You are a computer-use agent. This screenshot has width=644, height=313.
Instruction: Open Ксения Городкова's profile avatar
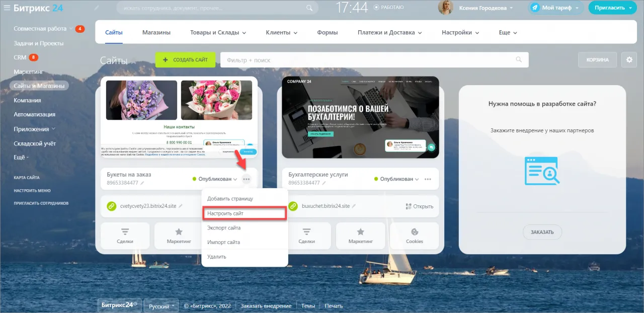(446, 8)
